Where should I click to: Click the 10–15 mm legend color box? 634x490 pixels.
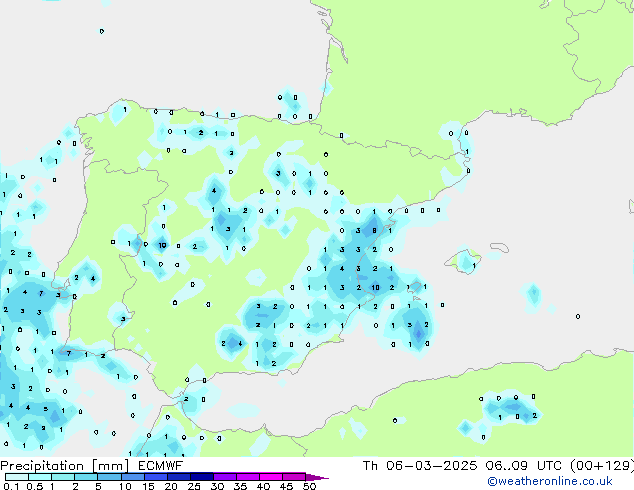pyautogui.click(x=133, y=477)
